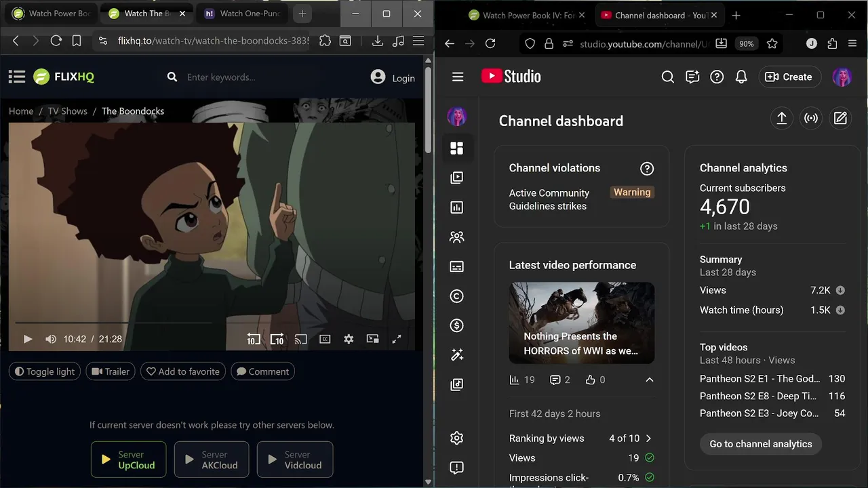Go back in the YouTube Studio browser

pos(450,43)
